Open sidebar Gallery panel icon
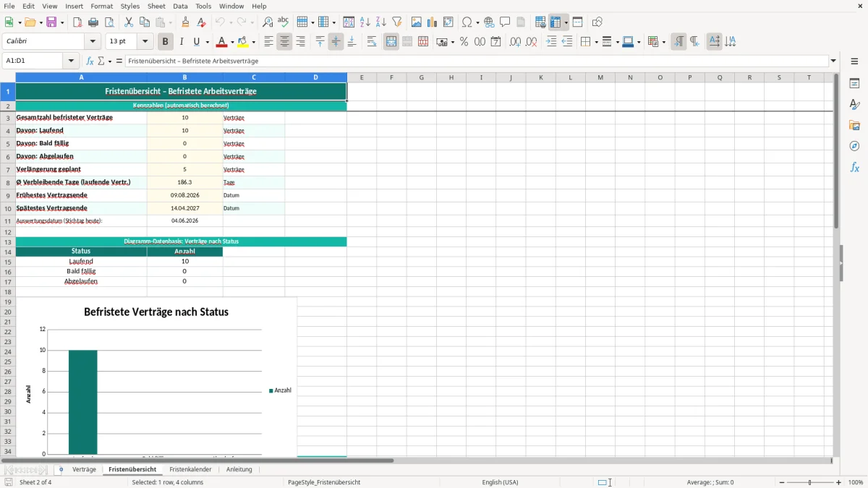Screen dimensions: 868x488 854,126
